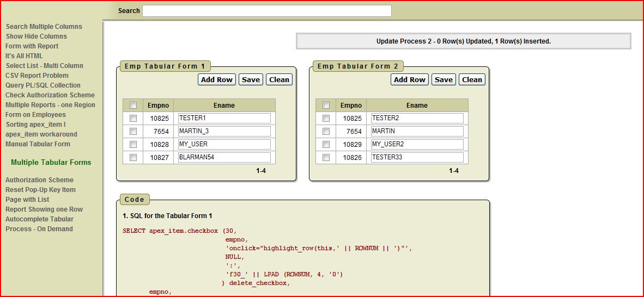The height and width of the screenshot is (297, 644).
Task: Click Empno value 10829
Action: 352,144
